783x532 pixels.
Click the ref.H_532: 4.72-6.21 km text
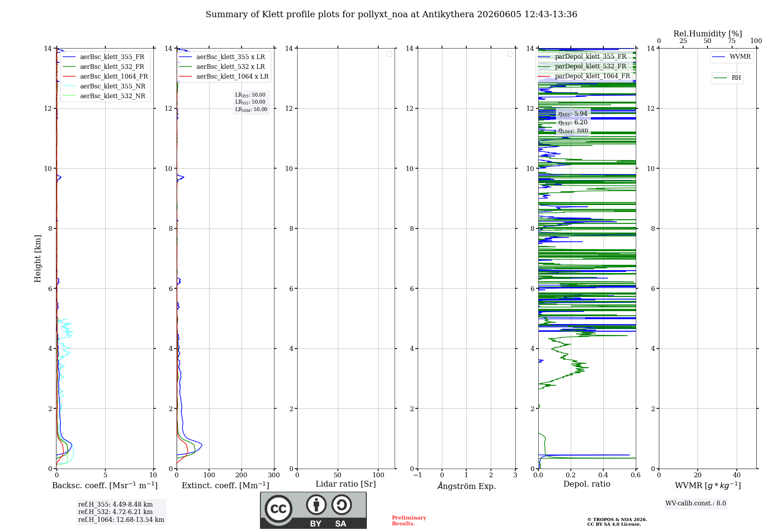point(115,512)
